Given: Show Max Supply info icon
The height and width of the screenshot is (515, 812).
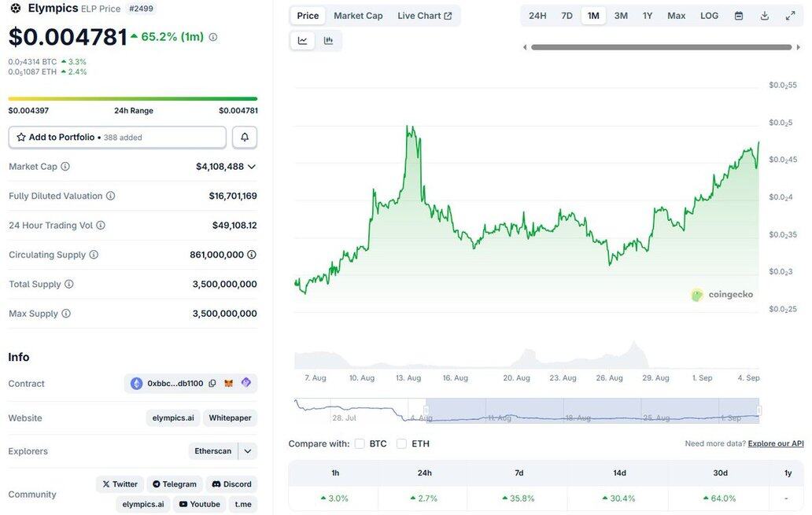Looking at the screenshot, I should (x=66, y=314).
